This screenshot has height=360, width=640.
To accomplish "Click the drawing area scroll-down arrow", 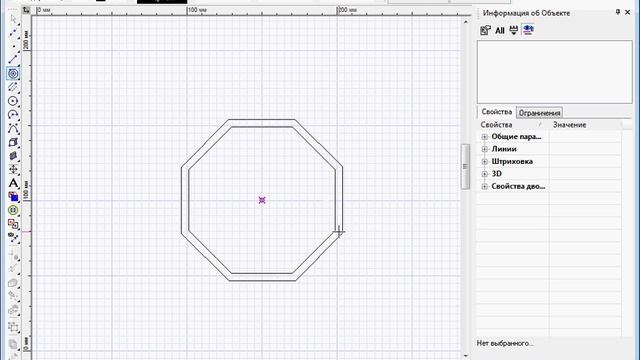I will 466,356.
